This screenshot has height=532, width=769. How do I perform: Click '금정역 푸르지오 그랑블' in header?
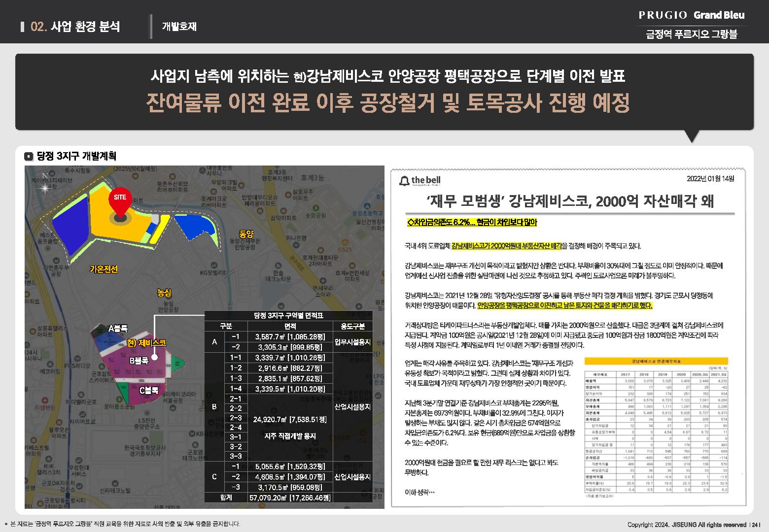pos(692,34)
